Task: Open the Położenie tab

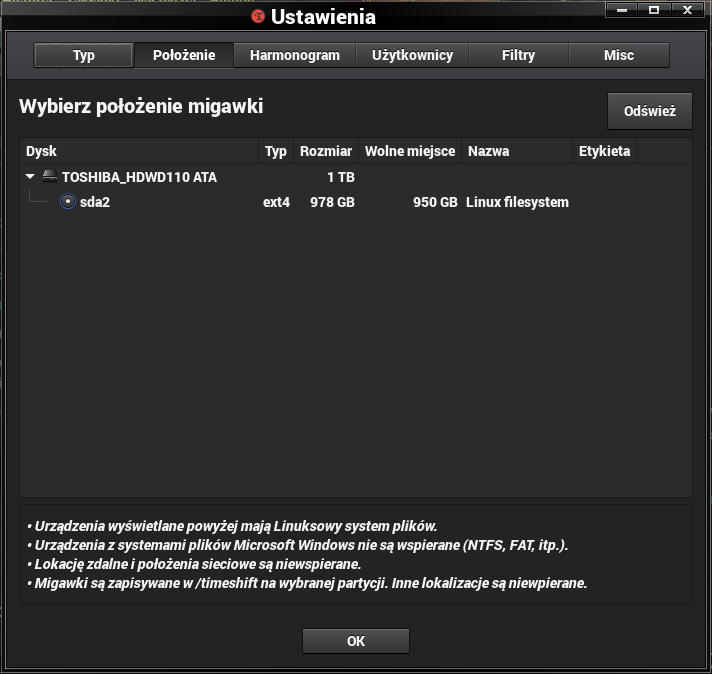Action: 184,55
